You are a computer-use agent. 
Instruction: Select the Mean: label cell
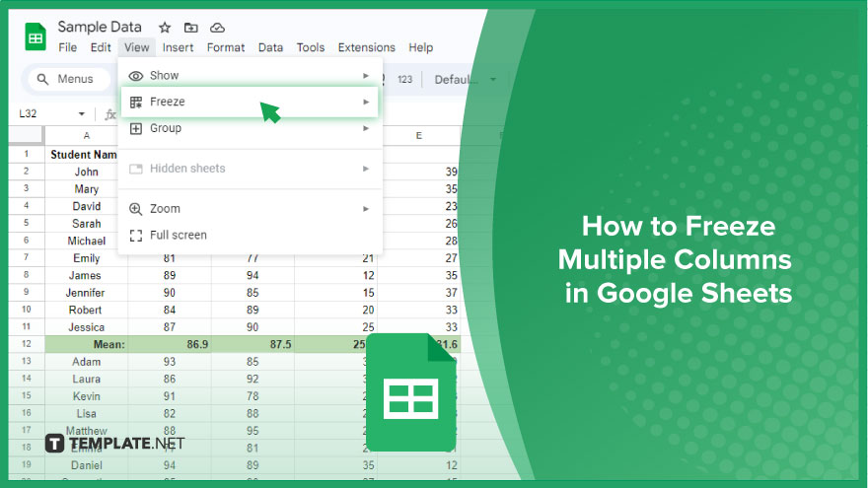pos(87,344)
